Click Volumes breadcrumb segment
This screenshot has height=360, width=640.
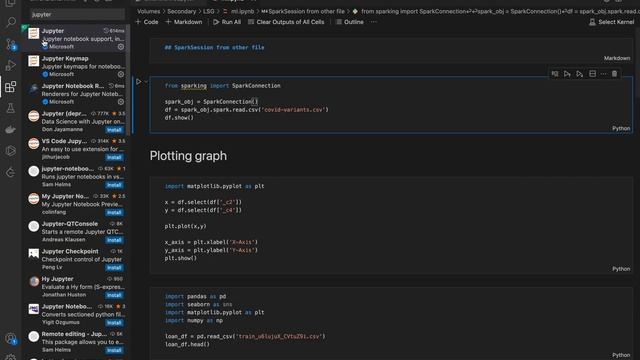148,11
